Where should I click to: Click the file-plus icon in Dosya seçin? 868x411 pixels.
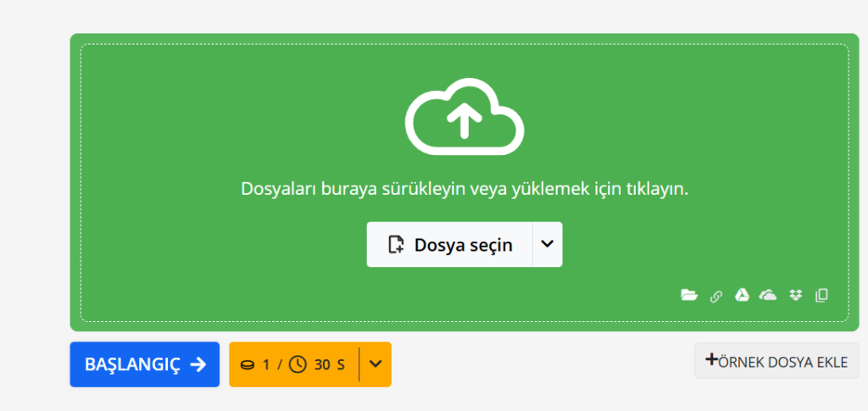(396, 245)
